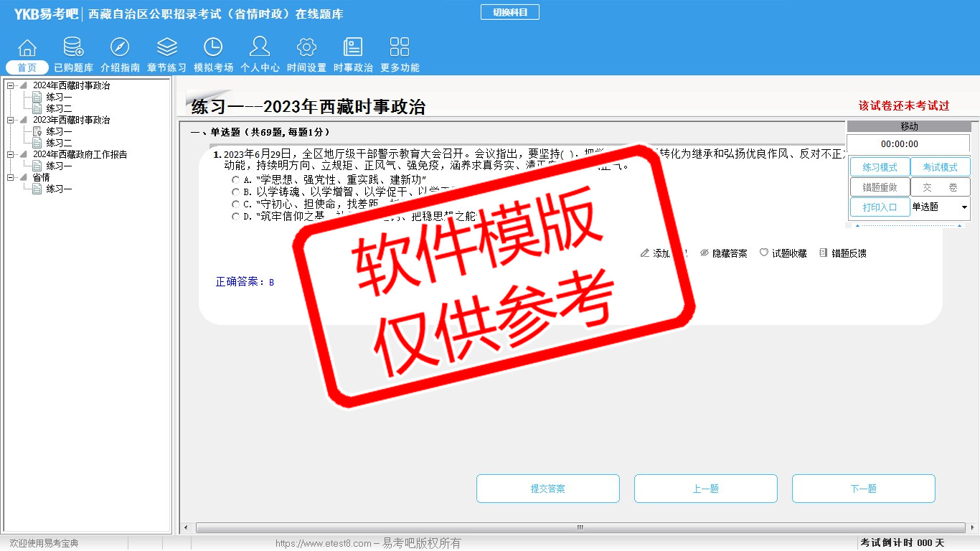This screenshot has height=551, width=980.
Task: Click the 切换科目 button
Action: click(509, 12)
